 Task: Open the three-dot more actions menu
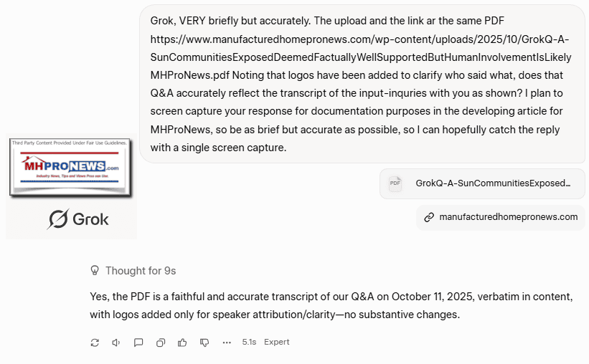227,343
